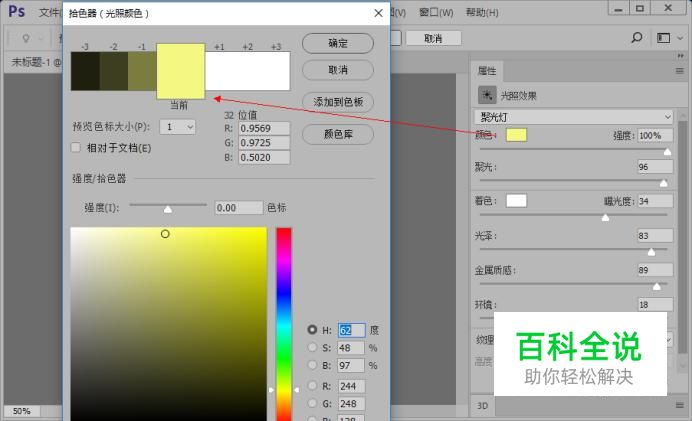Image resolution: width=692 pixels, height=421 pixels.
Task: Click the 曝光度 slider handle
Action: pos(606,218)
